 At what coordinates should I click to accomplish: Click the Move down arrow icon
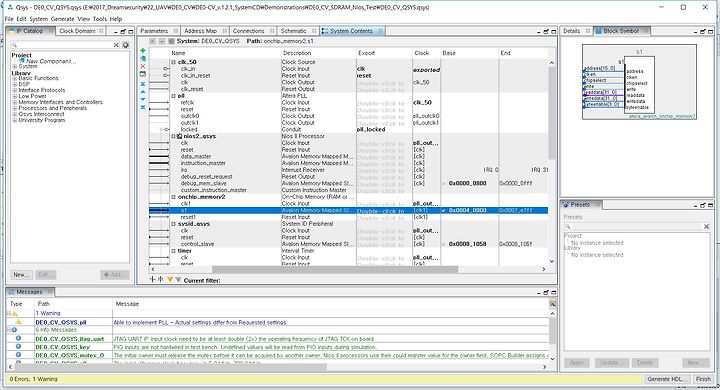click(x=143, y=99)
